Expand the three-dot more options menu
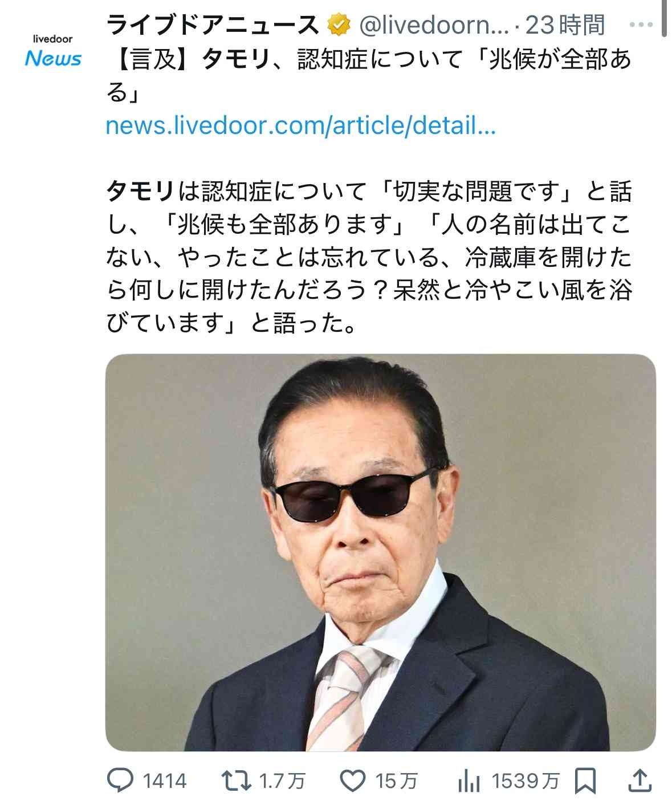672x809 pixels. click(640, 25)
